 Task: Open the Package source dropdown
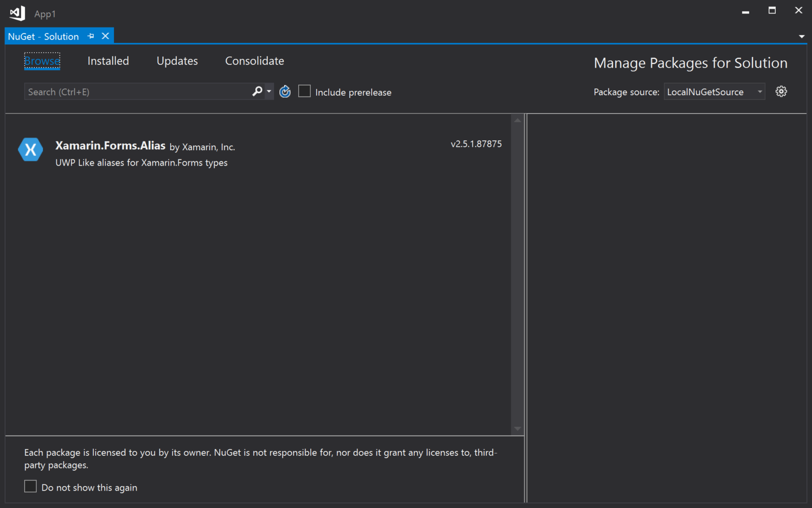click(759, 91)
